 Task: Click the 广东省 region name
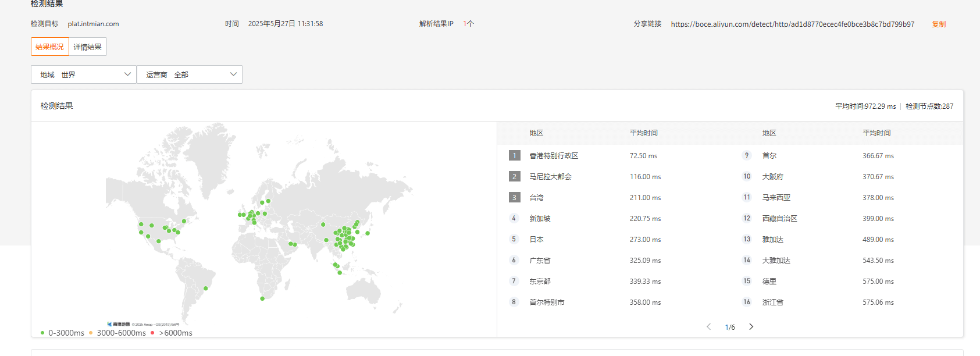point(540,261)
